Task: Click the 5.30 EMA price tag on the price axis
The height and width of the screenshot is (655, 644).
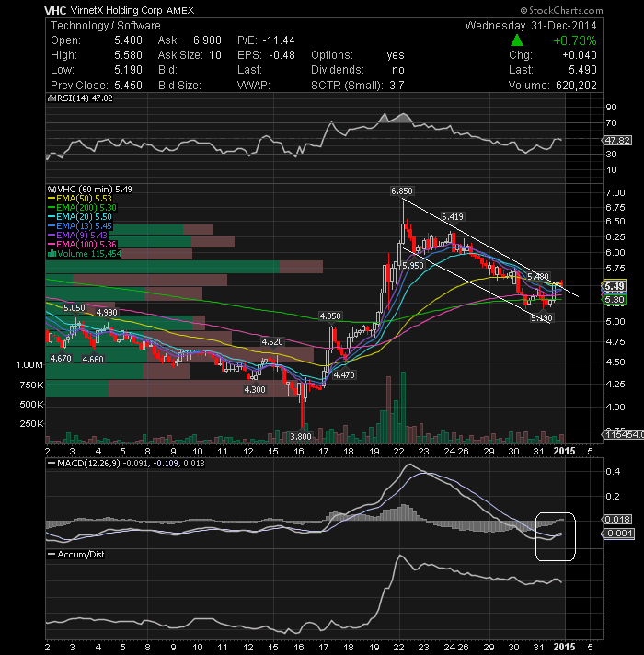Action: point(615,300)
